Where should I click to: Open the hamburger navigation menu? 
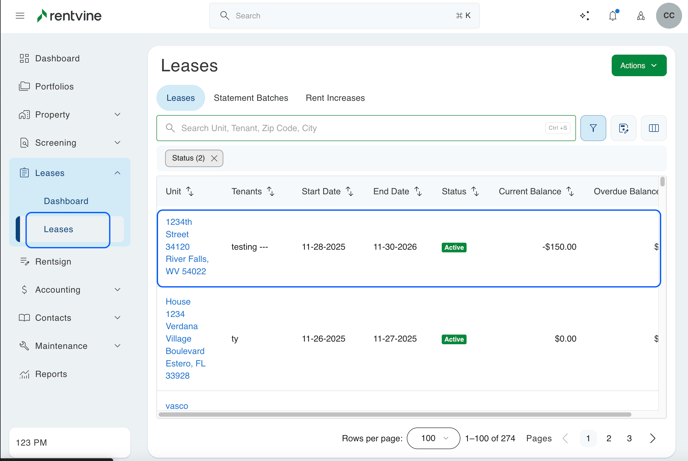[x=20, y=16]
